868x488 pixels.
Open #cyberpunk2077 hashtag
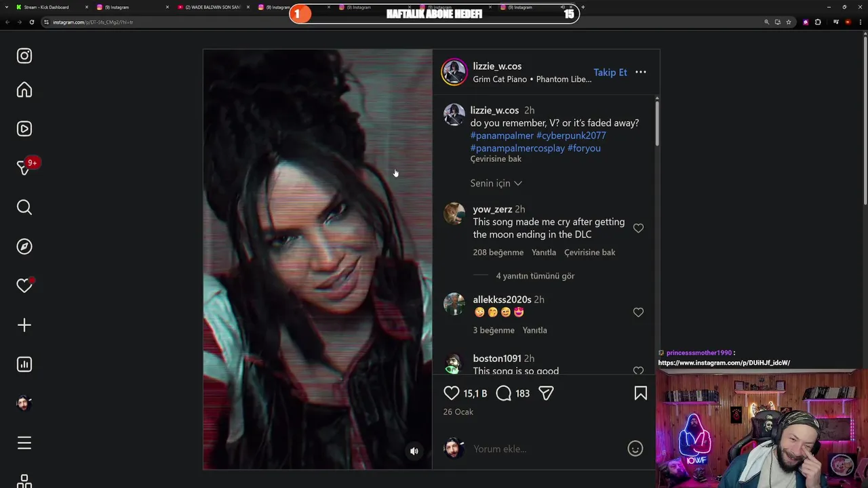click(571, 136)
